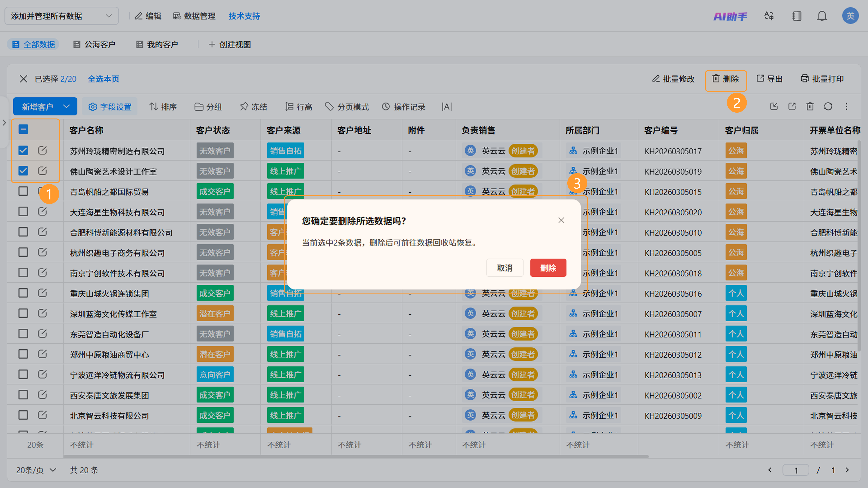
Task: Open the notification bell
Action: (x=822, y=16)
